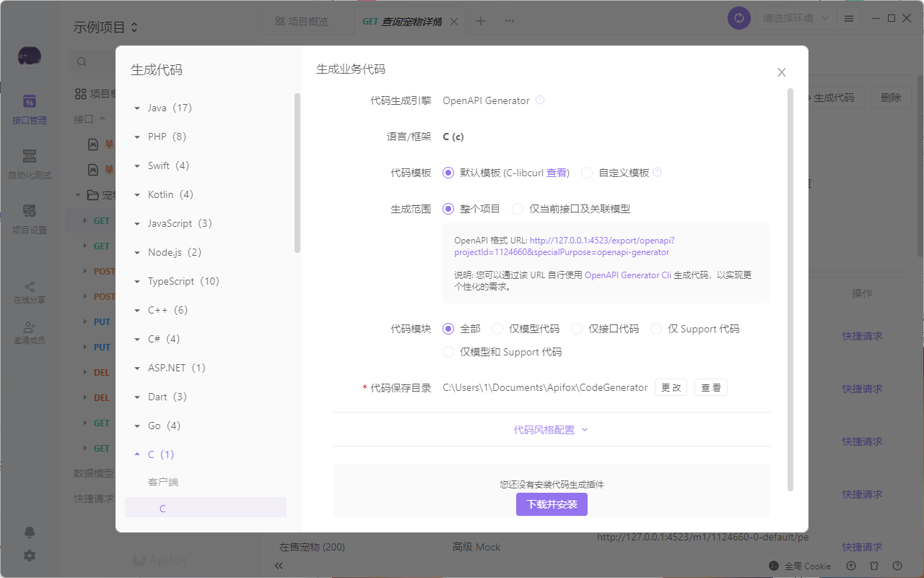Open 项目设置 from the left sidebar
This screenshot has width=924, height=578.
pyautogui.click(x=30, y=218)
